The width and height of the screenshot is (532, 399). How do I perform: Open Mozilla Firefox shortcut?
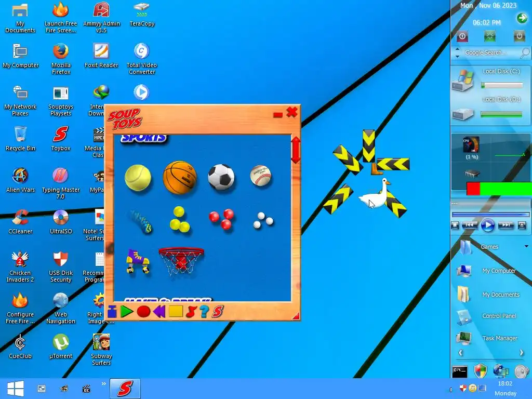point(61,59)
